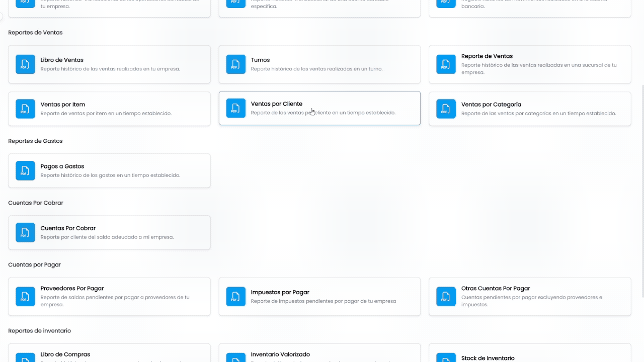
Task: Click the Otras Cuentas Por Pagar PDF icon
Action: 446,297
